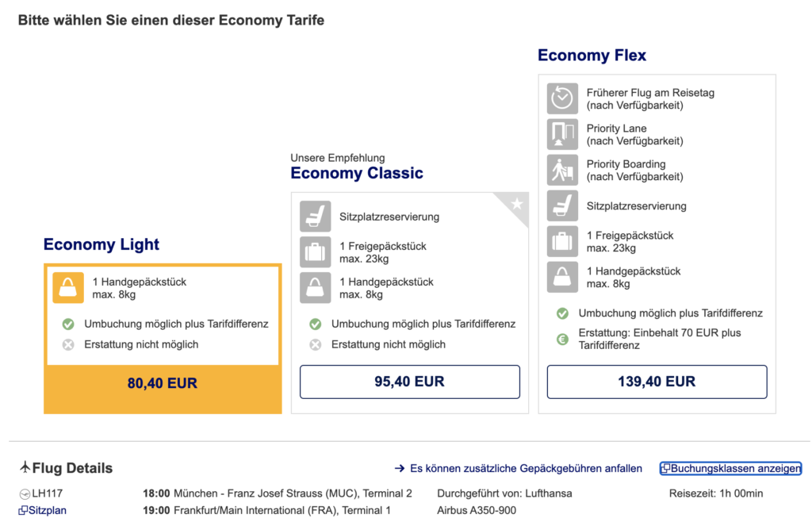The image size is (812, 522).
Task: Click the Economy Light handbag icon
Action: (68, 288)
